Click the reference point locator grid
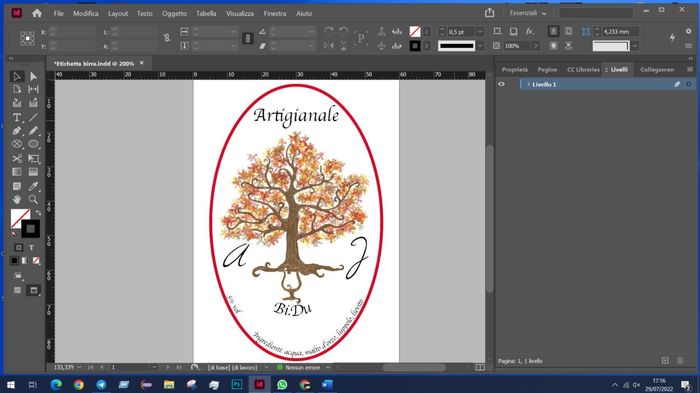This screenshot has height=393, width=700. point(27,38)
